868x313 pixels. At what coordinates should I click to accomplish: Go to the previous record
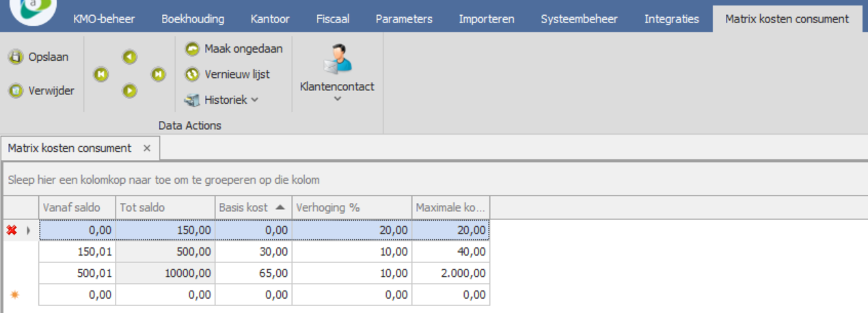pyautogui.click(x=129, y=57)
